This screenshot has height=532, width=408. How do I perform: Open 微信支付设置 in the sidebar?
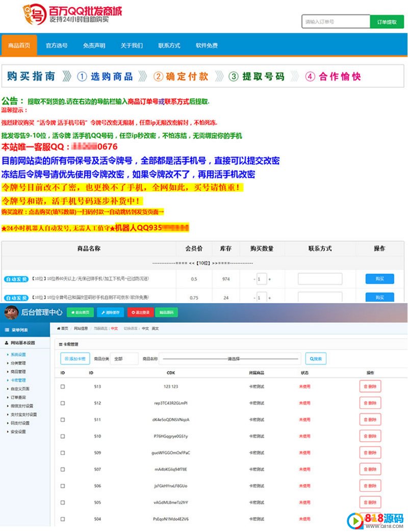click(x=22, y=406)
